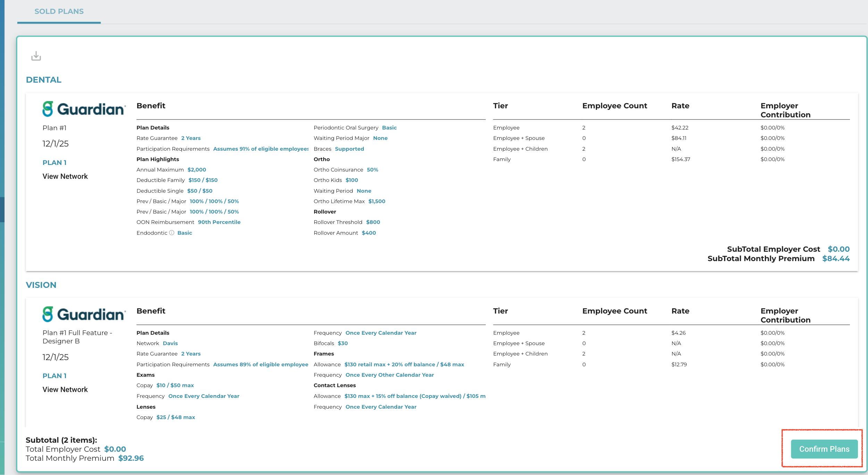Image resolution: width=868 pixels, height=475 pixels.
Task: Click Dental effective date '12/1/25'
Action: point(56,144)
